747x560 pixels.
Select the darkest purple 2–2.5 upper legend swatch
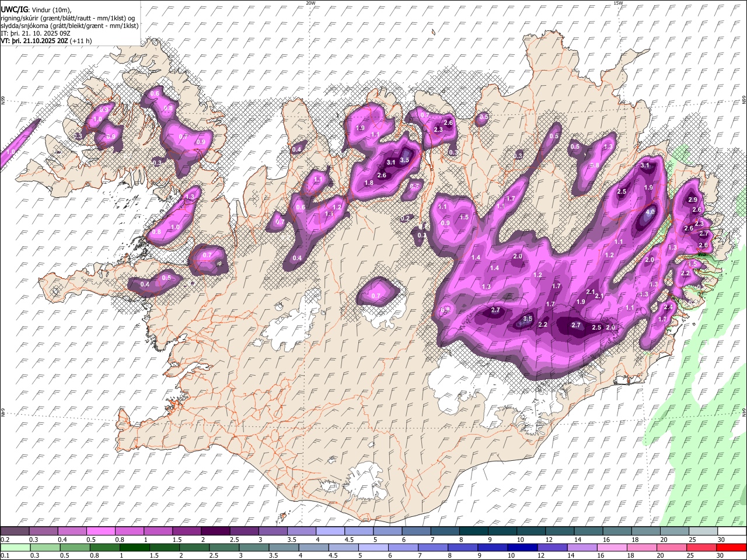(215, 531)
